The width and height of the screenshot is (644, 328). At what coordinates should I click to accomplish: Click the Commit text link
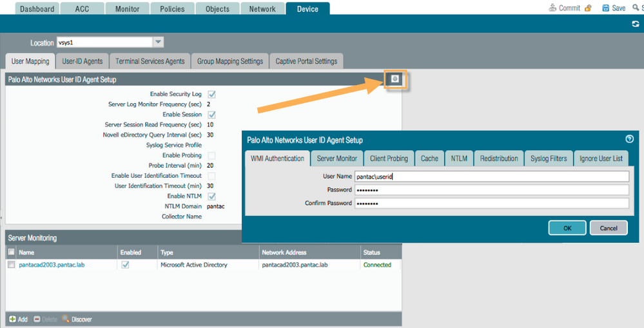(x=569, y=8)
